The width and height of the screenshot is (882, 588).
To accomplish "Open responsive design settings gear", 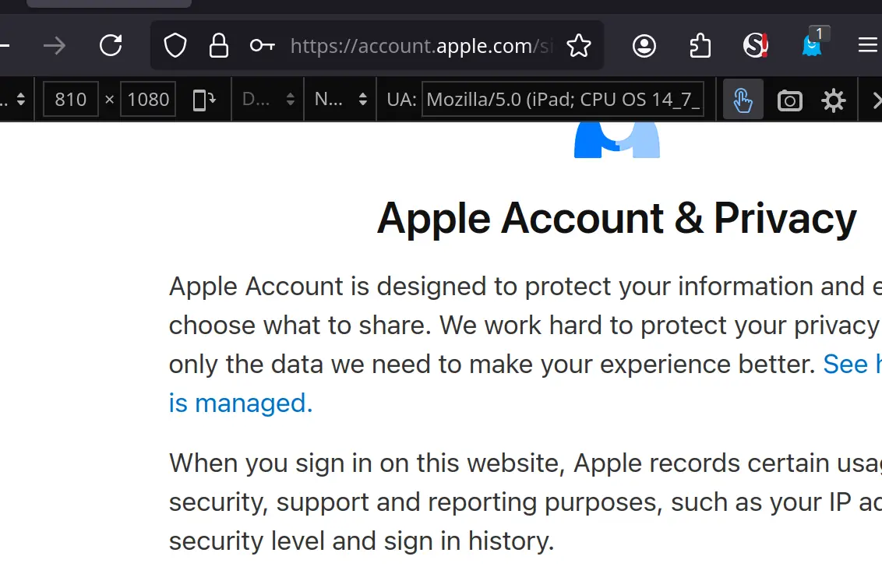I will click(833, 100).
